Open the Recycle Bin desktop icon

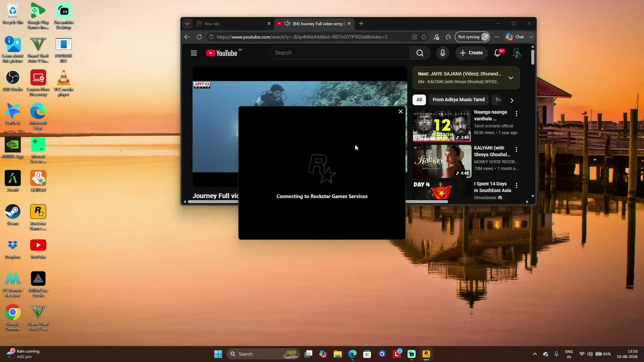(x=13, y=15)
